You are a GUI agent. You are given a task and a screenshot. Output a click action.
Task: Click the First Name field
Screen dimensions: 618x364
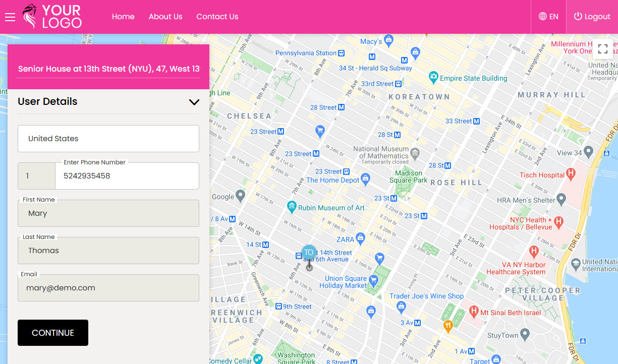(108, 213)
